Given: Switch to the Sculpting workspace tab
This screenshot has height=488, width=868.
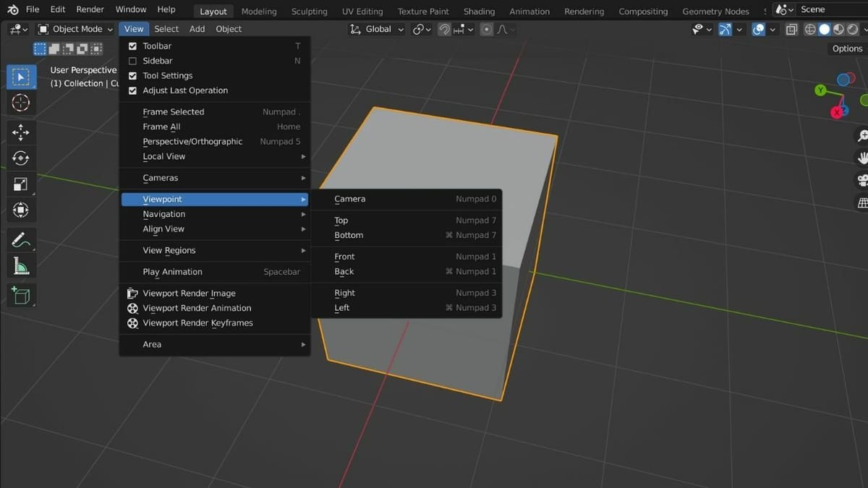Looking at the screenshot, I should click(x=309, y=12).
